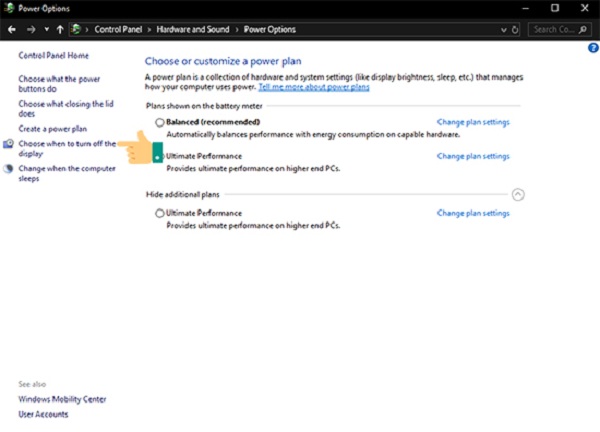This screenshot has height=432, width=600.
Task: Select the Balanced (recommended) plan radio button
Action: coord(160,122)
